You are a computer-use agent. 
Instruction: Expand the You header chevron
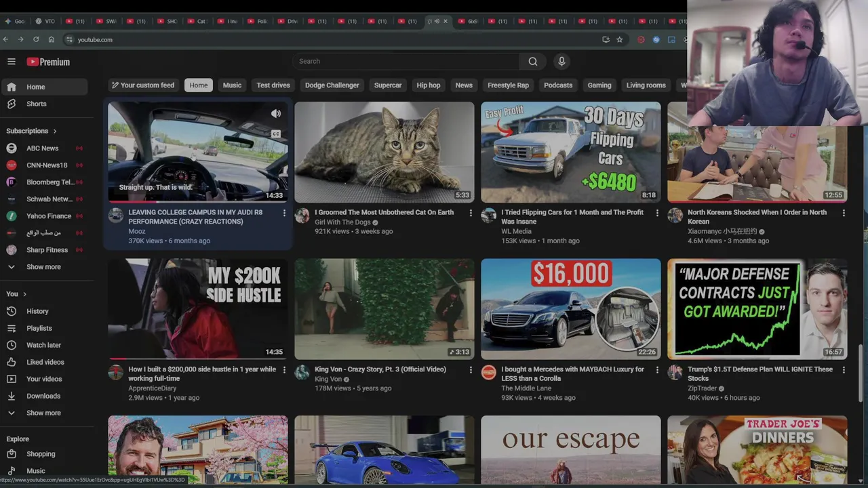click(25, 294)
